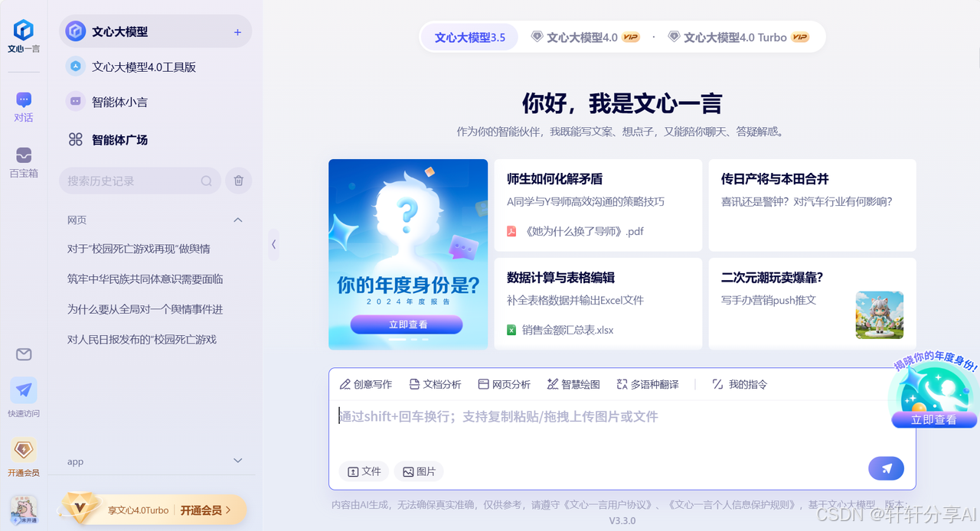
Task: Click the 文心一言 logo icon
Action: [x=24, y=31]
